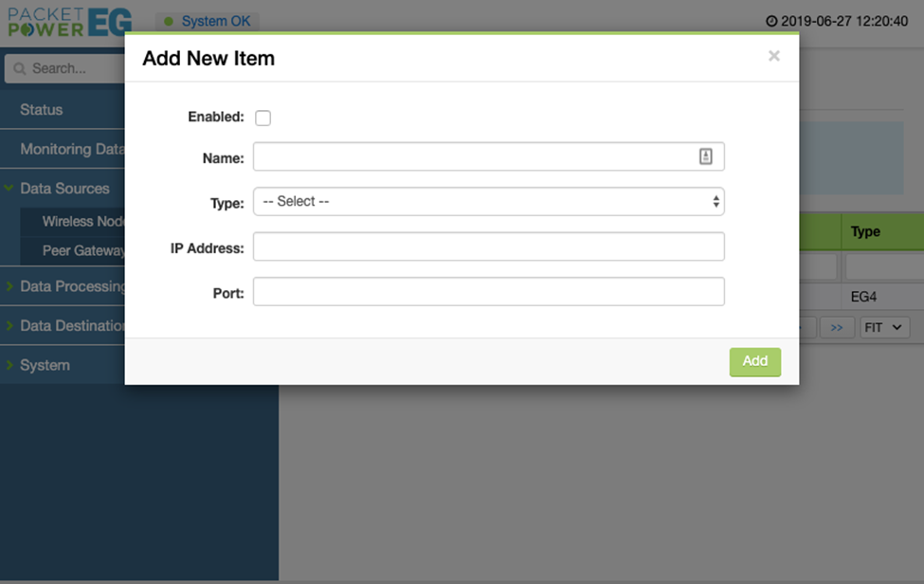Click the autofill icon in Name field

coord(705,157)
